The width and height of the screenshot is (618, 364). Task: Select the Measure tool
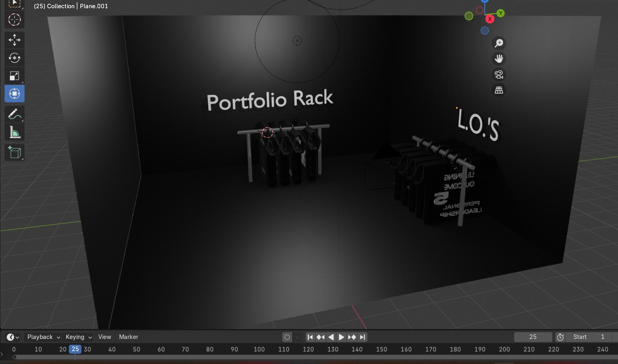point(15,132)
